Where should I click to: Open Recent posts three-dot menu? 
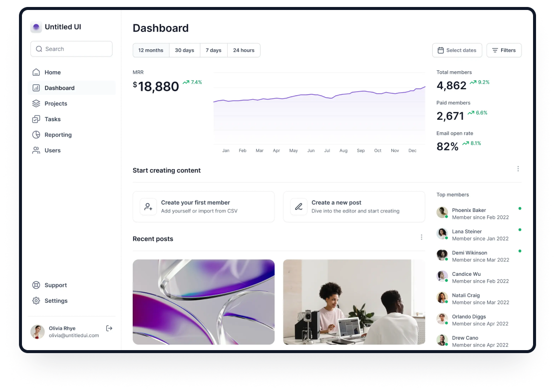coord(421,237)
